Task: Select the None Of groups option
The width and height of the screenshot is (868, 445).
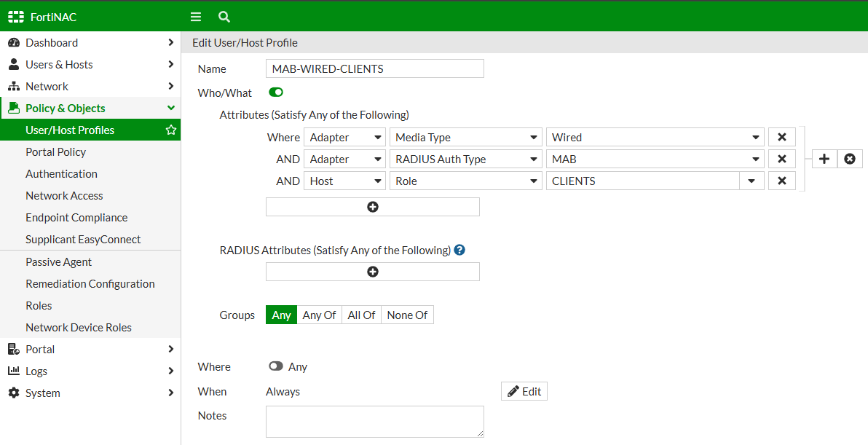Action: (408, 315)
